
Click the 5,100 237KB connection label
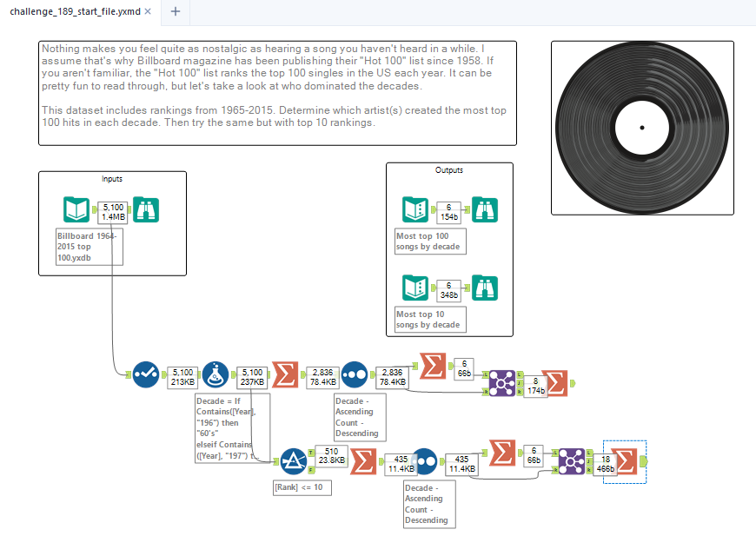tap(252, 377)
